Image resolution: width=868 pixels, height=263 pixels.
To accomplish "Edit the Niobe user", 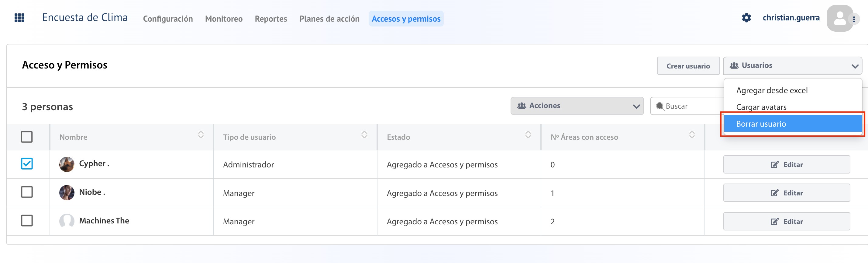I will coord(787,193).
